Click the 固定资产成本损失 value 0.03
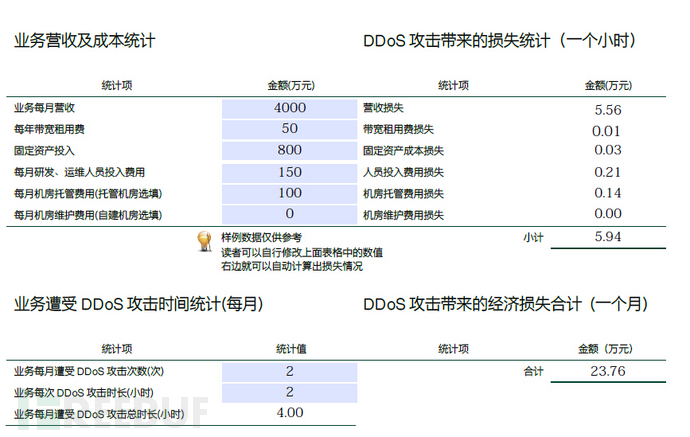Image resolution: width=690 pixels, height=437 pixels. coord(608,150)
